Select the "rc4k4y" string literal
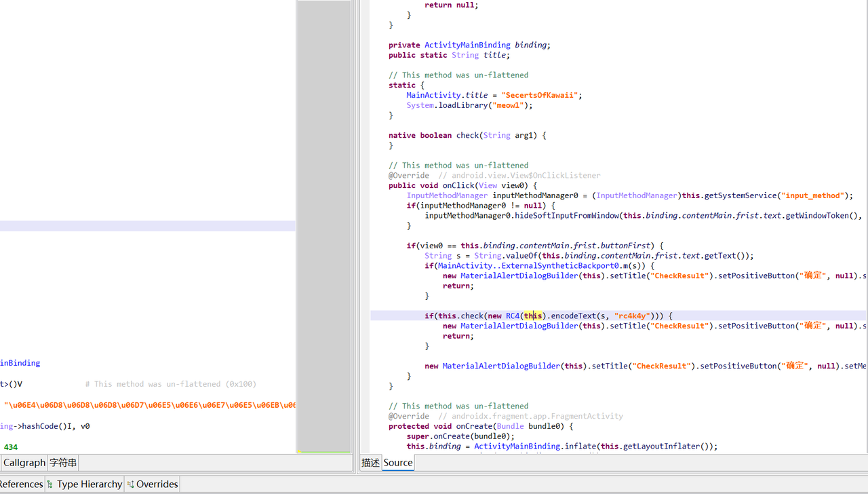This screenshot has height=494, width=868. (x=632, y=316)
